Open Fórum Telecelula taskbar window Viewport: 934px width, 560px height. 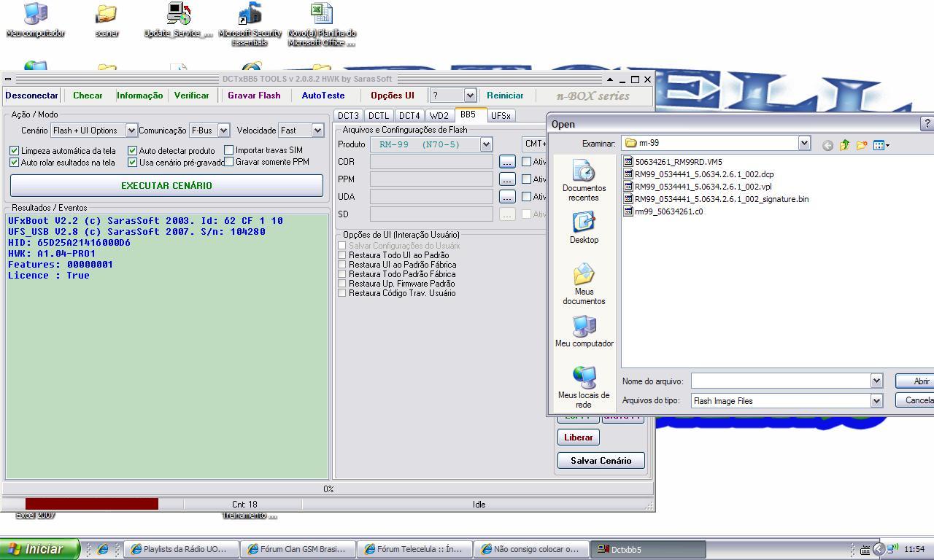tap(414, 549)
